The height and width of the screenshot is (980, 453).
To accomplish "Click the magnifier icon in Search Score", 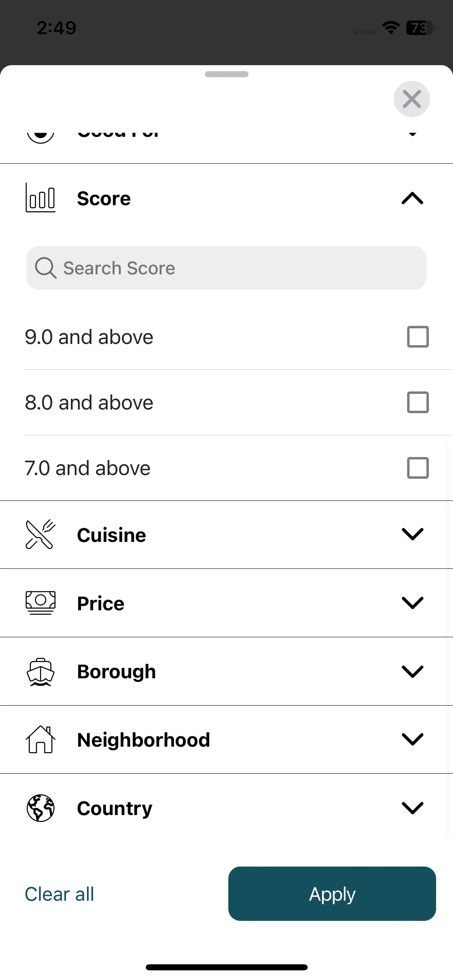I will [x=46, y=268].
